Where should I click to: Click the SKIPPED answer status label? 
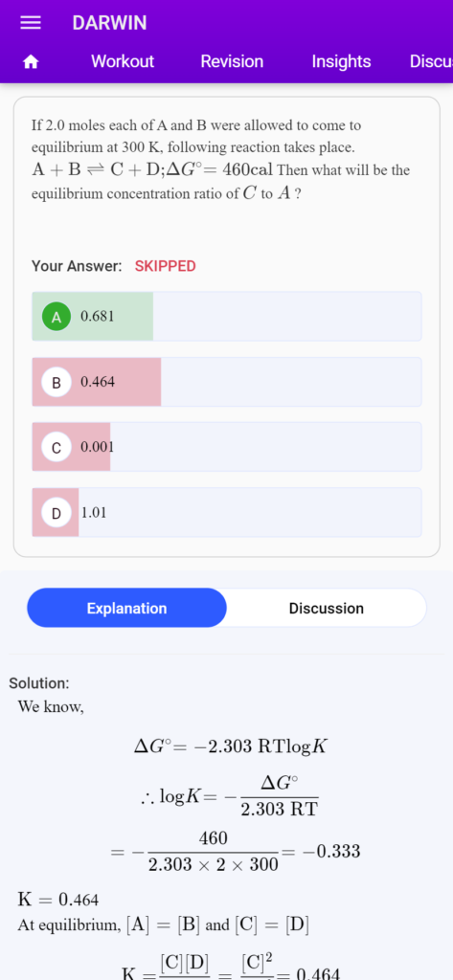tap(165, 266)
